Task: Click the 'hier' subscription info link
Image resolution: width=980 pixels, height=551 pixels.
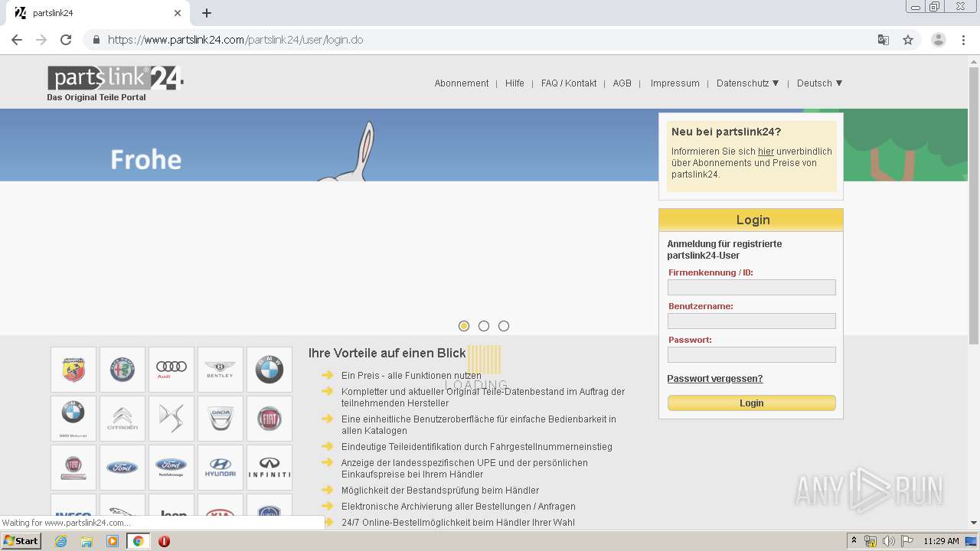Action: pyautogui.click(x=766, y=152)
